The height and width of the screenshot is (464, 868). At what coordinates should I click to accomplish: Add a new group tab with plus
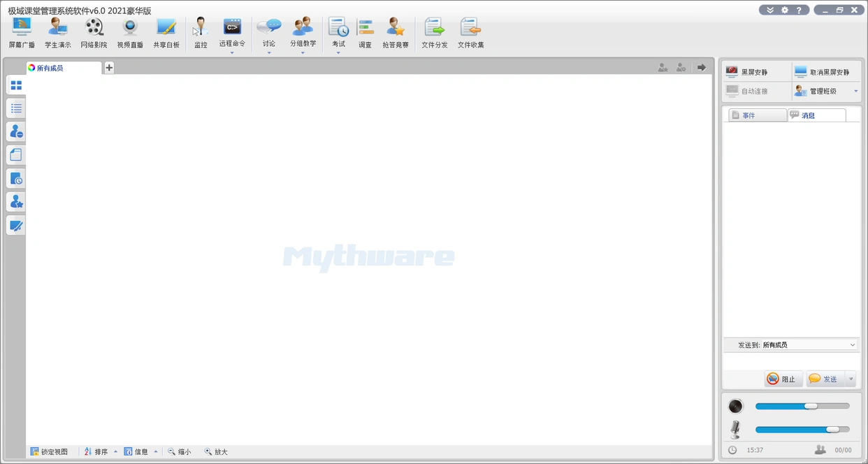109,68
